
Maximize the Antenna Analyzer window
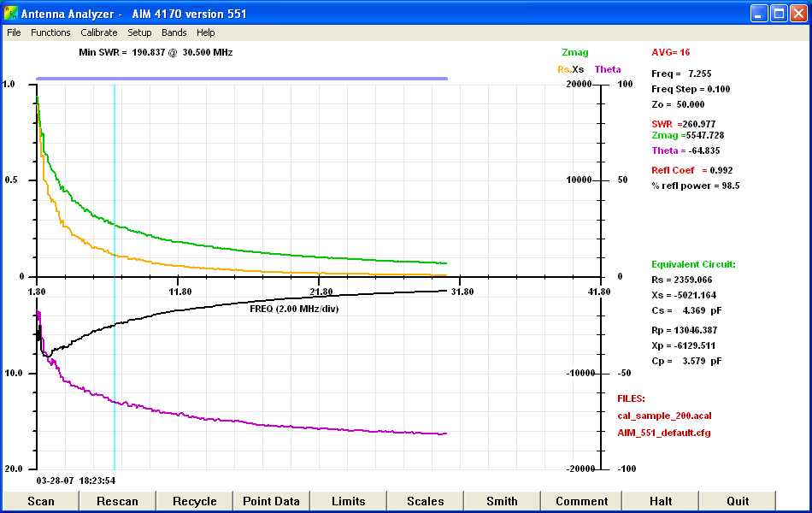pyautogui.click(x=779, y=13)
